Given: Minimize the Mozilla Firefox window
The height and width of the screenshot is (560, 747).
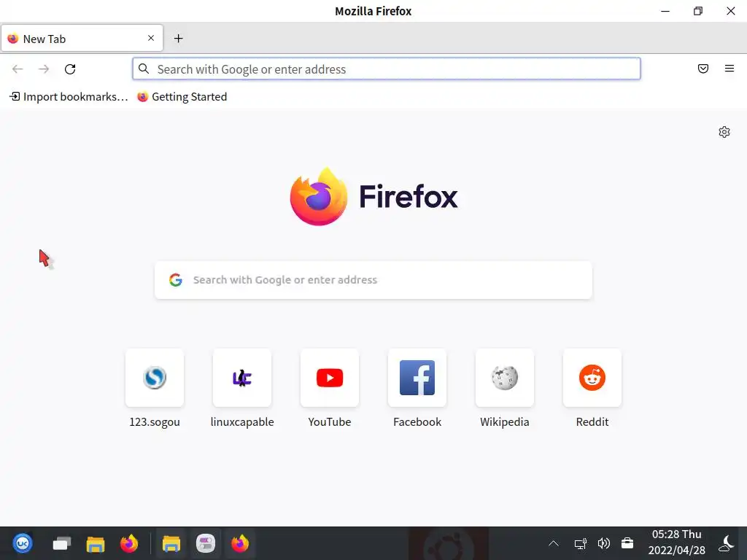Looking at the screenshot, I should click(665, 11).
